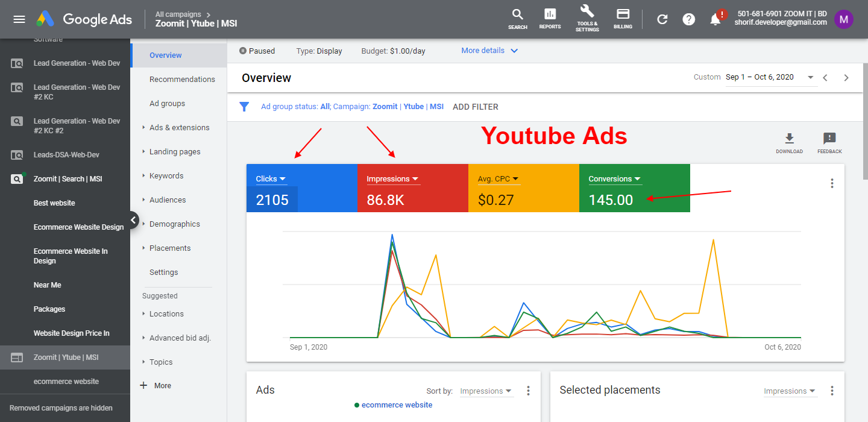Click All campaigns breadcrumb
Viewport: 868px width, 422px height.
click(x=179, y=14)
